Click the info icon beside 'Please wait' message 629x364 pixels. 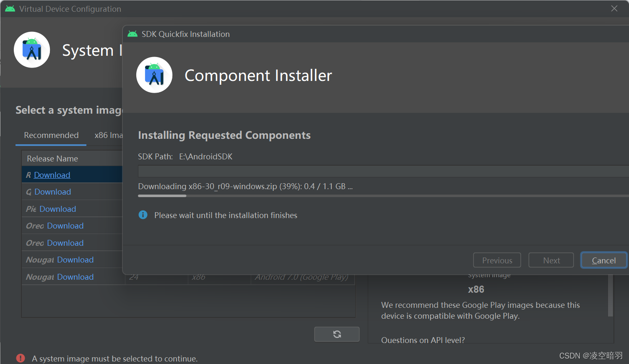click(x=143, y=215)
